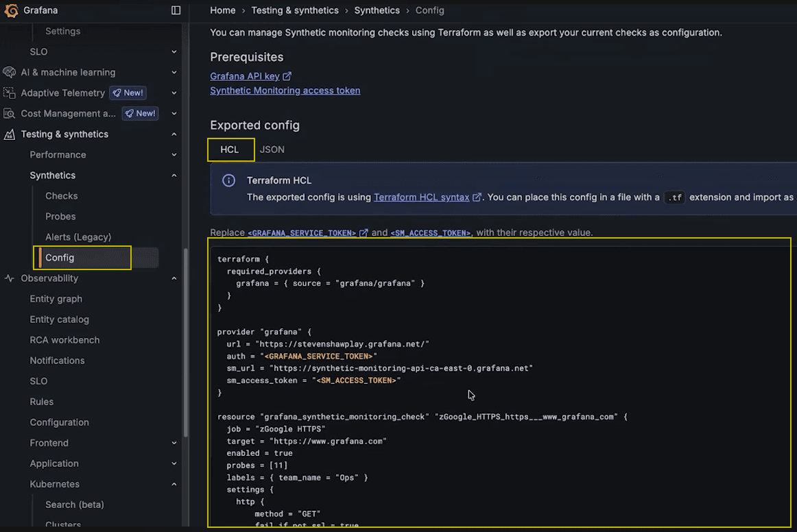Click the external link icon after GRAFANA_SERVICE_TOKEN
797x532 pixels.
(364, 232)
